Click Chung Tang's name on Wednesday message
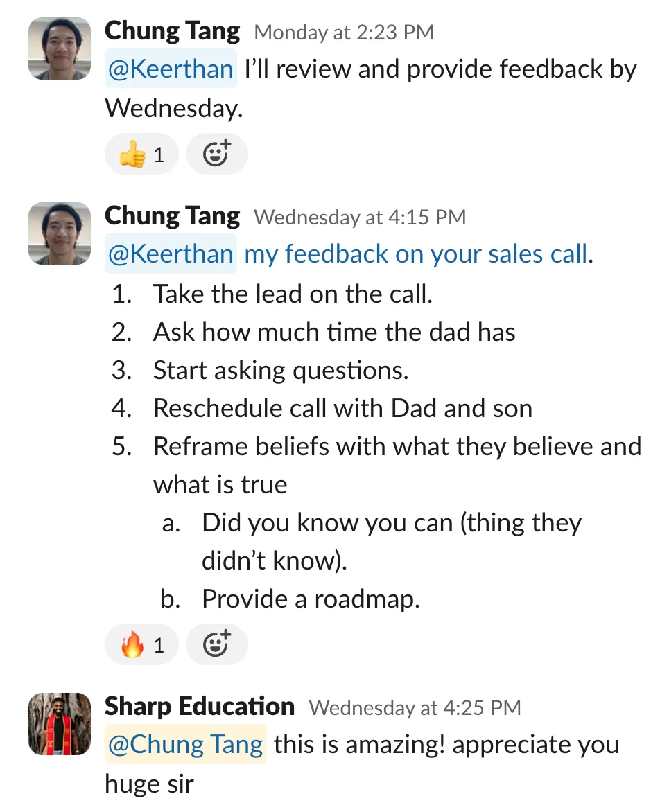 (172, 216)
